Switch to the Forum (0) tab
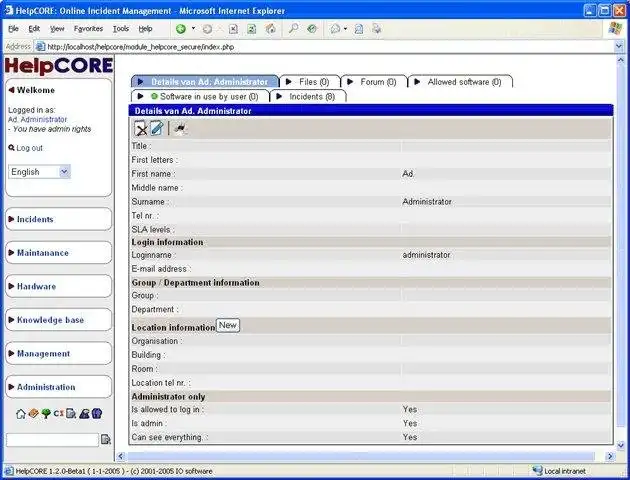630x480 pixels. tap(374, 82)
